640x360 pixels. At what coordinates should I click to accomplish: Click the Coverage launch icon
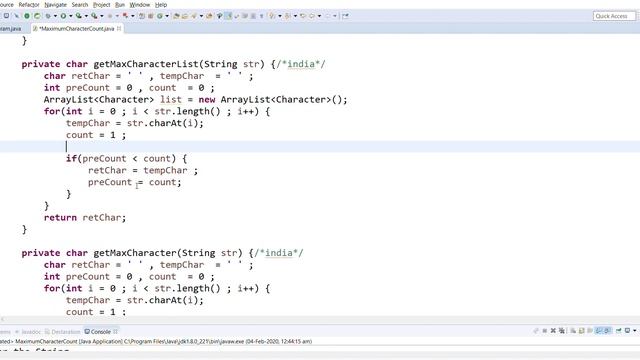(78, 16)
